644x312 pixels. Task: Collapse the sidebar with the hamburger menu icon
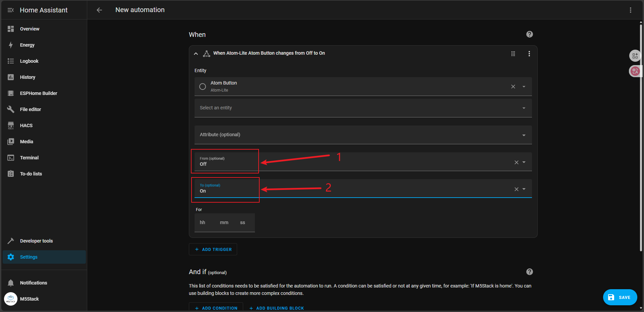(x=10, y=10)
